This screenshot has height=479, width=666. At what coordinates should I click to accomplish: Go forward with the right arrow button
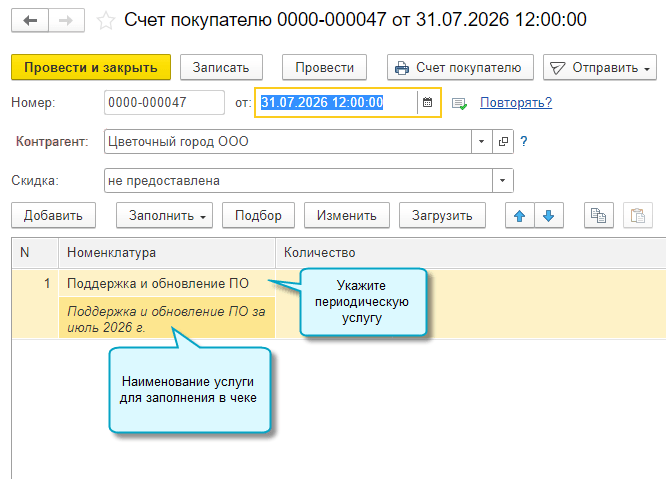pos(66,20)
